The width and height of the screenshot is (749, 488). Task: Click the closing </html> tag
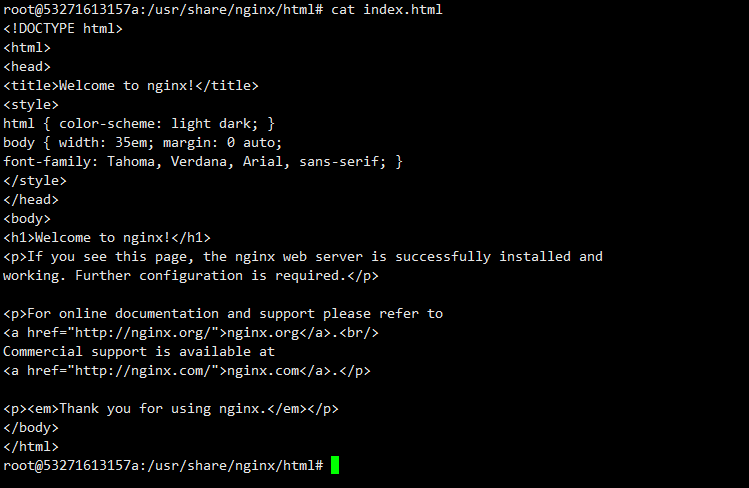(x=31, y=446)
